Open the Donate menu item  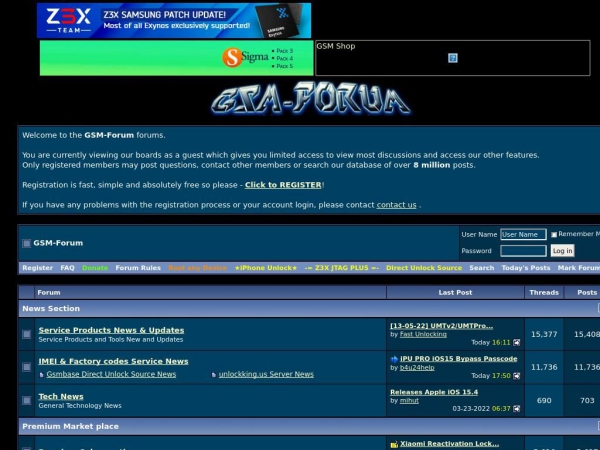coord(95,268)
